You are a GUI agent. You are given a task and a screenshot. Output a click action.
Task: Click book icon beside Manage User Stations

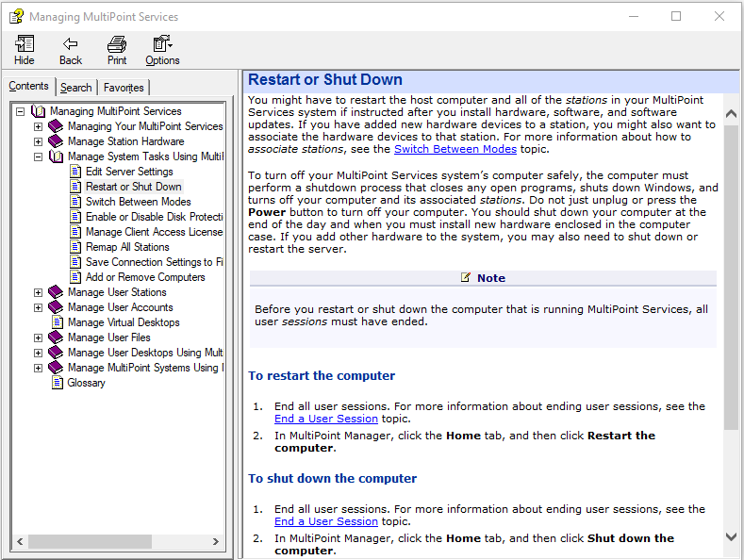pos(56,292)
